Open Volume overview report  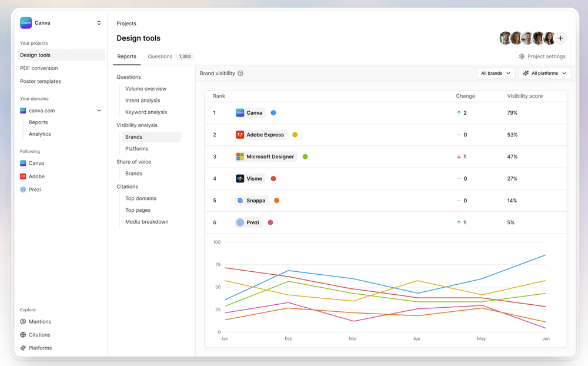146,89
